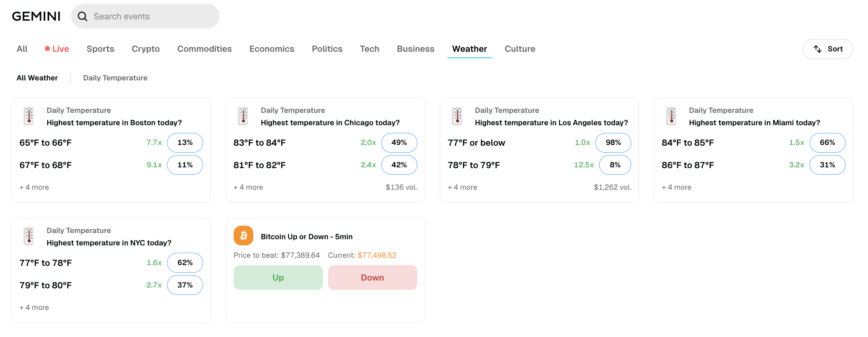Select Miami 31% odds button
This screenshot has width=868, height=337.
[827, 165]
